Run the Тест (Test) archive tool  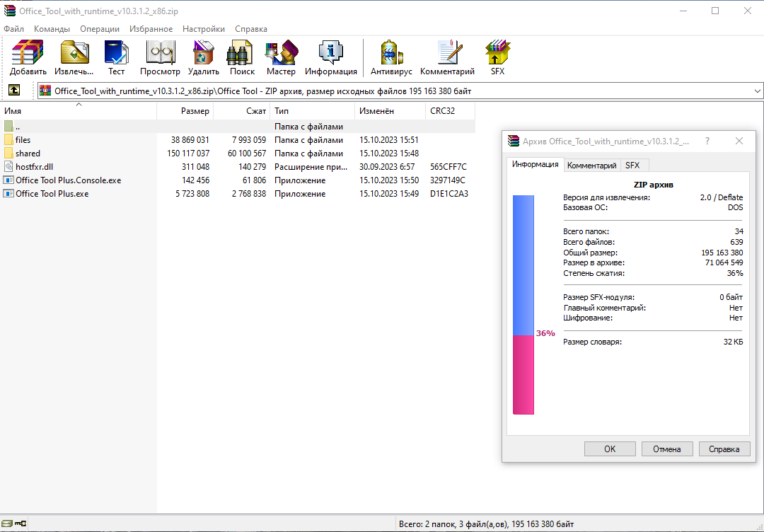click(x=117, y=52)
